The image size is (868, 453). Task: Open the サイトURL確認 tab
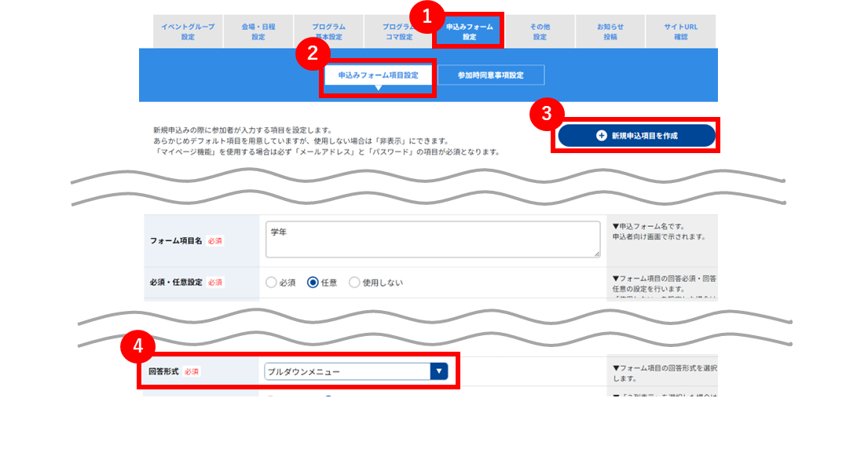(680, 31)
